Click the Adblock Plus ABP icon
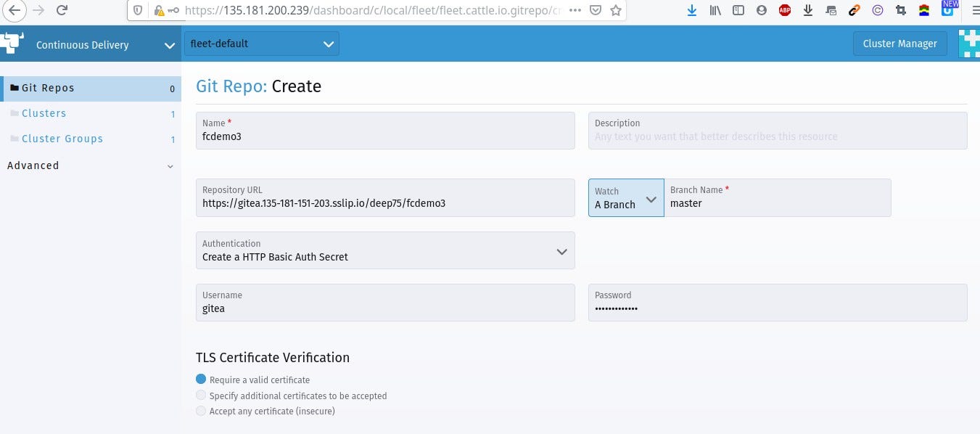Viewport: 980px width, 434px height. click(785, 11)
